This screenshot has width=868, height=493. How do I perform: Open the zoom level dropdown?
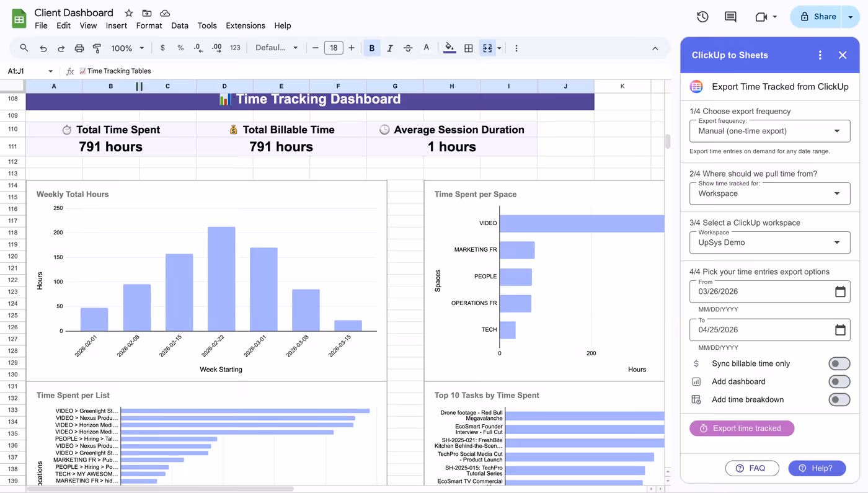click(128, 48)
